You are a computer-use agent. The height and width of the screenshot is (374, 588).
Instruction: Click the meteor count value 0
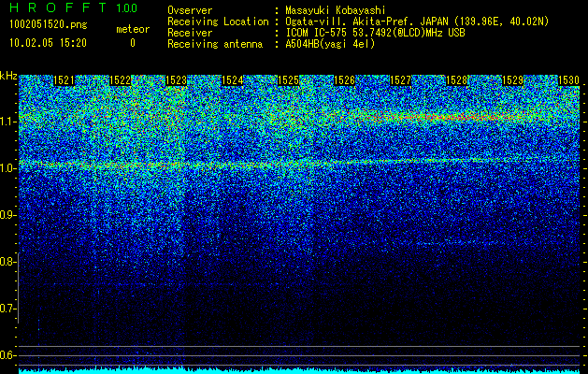point(133,43)
